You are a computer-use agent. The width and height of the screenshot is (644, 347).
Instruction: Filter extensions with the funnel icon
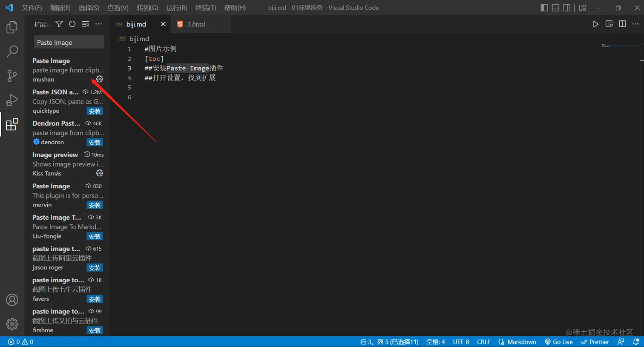click(x=59, y=24)
